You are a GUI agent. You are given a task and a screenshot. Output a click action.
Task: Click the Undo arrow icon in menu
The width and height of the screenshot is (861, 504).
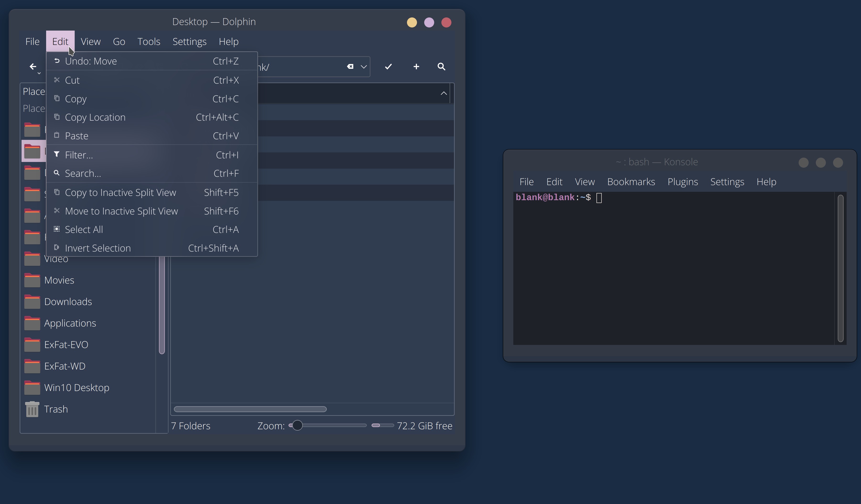tap(57, 61)
